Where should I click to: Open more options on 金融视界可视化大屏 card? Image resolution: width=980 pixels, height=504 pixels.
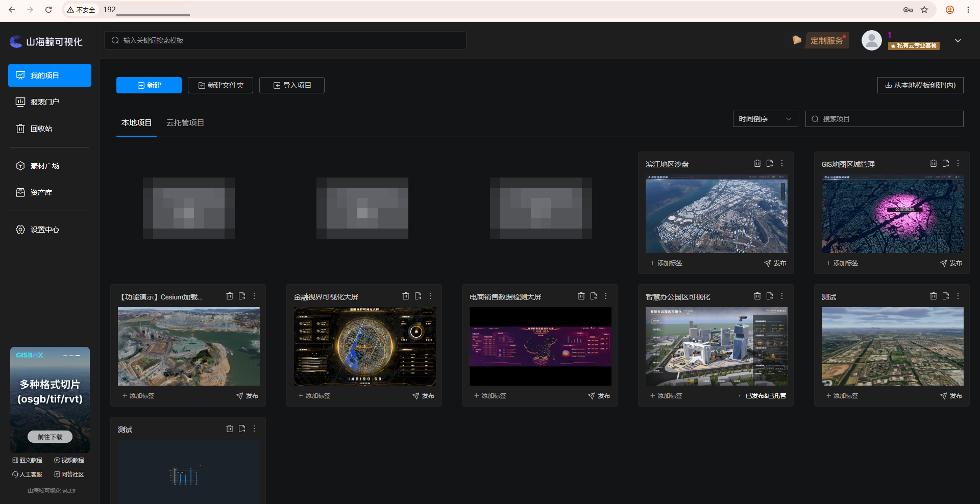pyautogui.click(x=430, y=296)
